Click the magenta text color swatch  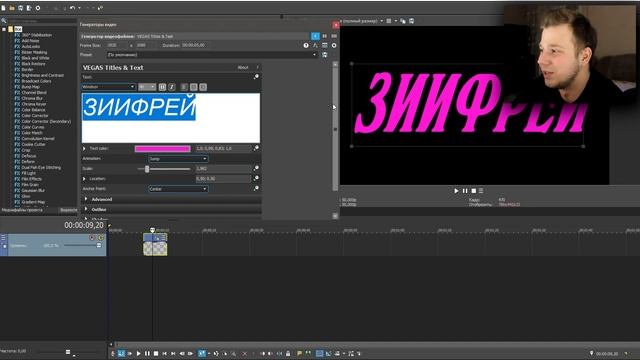(x=162, y=149)
